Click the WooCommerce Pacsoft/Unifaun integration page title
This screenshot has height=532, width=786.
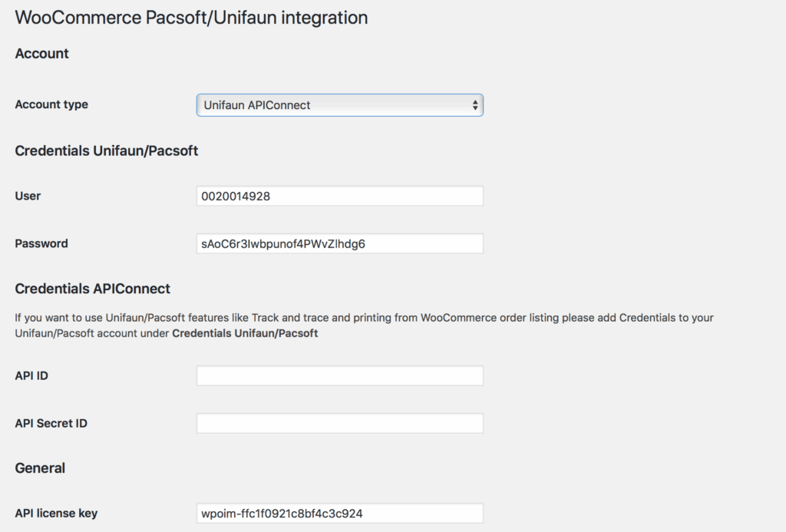pyautogui.click(x=191, y=18)
